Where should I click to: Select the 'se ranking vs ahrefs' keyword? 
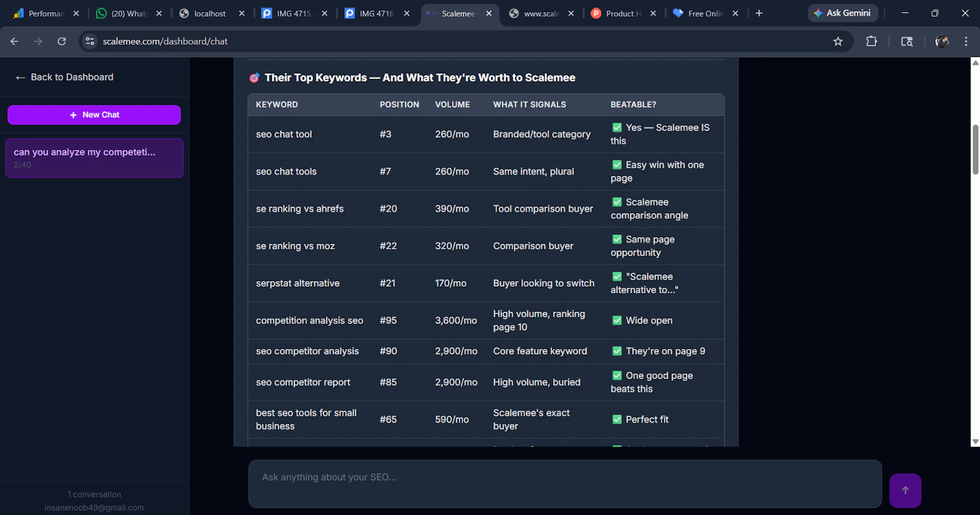click(x=300, y=209)
